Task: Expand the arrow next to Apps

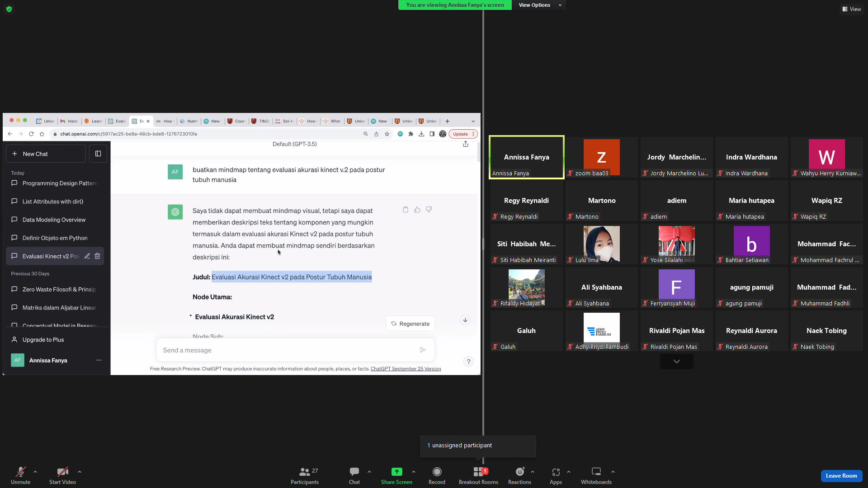Action: [569, 472]
